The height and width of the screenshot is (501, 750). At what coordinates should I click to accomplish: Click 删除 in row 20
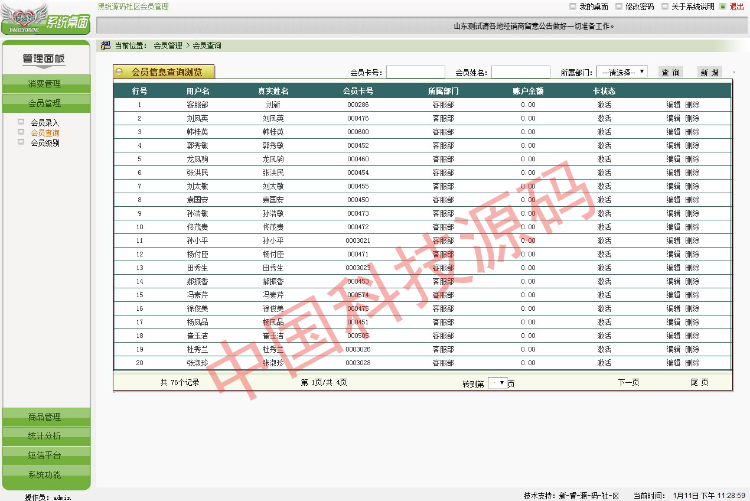[692, 363]
